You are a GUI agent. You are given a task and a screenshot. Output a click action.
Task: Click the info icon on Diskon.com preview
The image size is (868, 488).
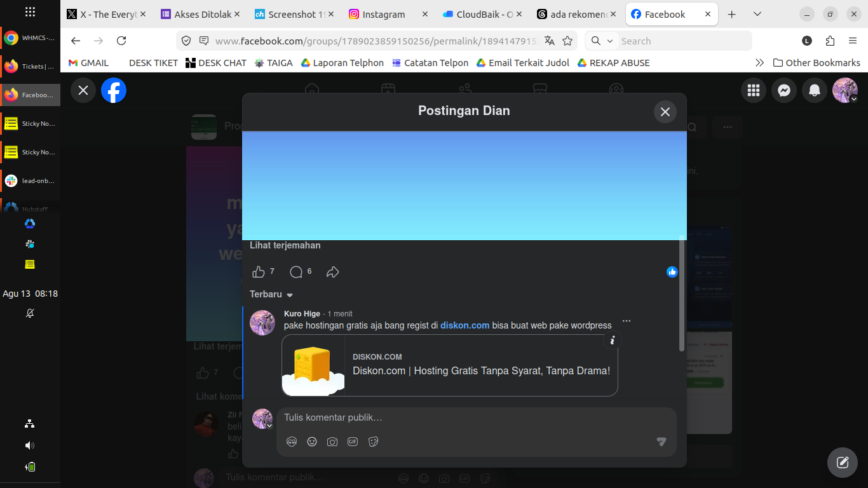[613, 341]
